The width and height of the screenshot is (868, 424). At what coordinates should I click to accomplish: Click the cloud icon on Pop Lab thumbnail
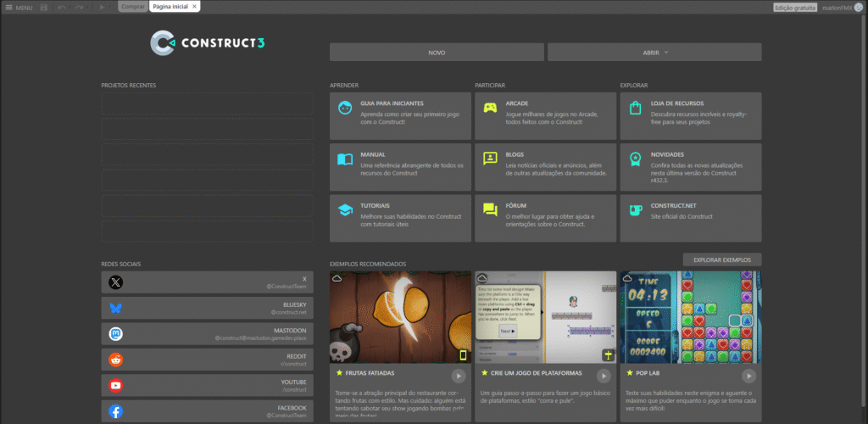[x=626, y=278]
